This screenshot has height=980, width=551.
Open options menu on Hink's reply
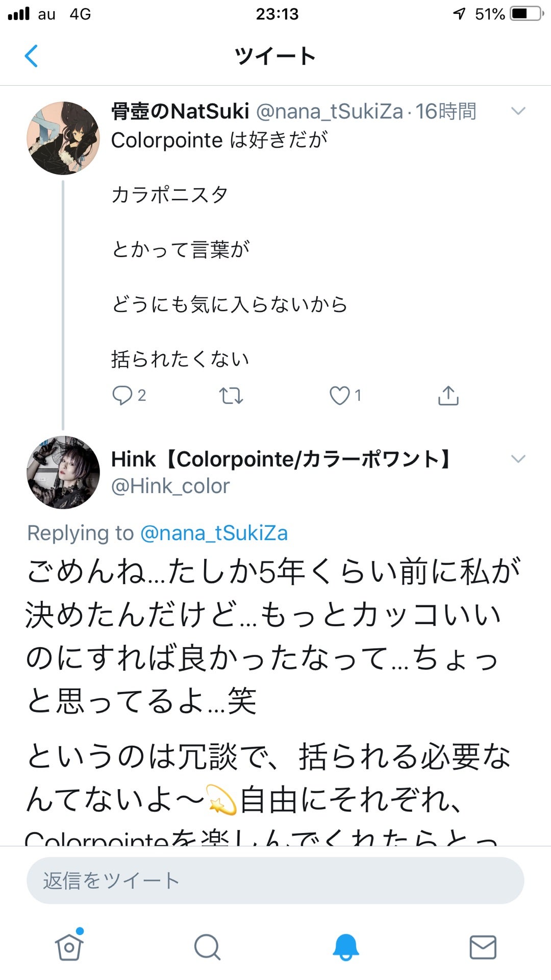(x=519, y=459)
